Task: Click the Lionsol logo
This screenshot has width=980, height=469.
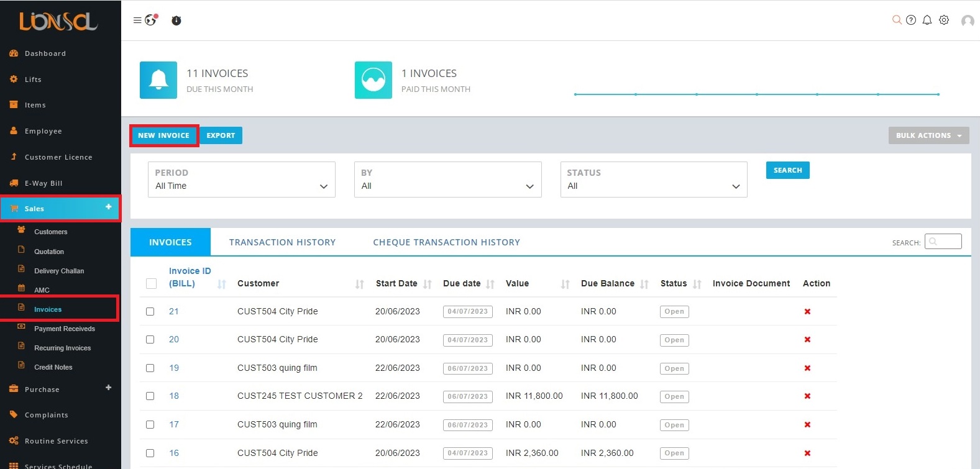Action: click(58, 22)
